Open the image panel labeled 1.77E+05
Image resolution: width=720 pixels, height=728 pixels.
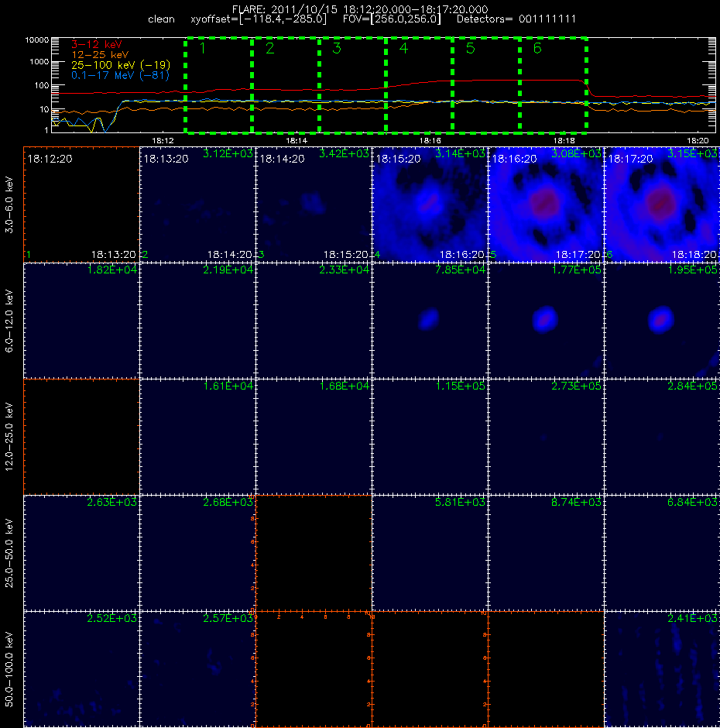click(x=546, y=321)
